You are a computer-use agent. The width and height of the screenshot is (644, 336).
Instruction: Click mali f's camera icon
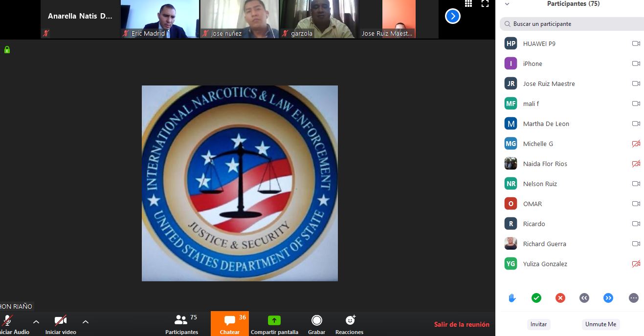tap(636, 104)
